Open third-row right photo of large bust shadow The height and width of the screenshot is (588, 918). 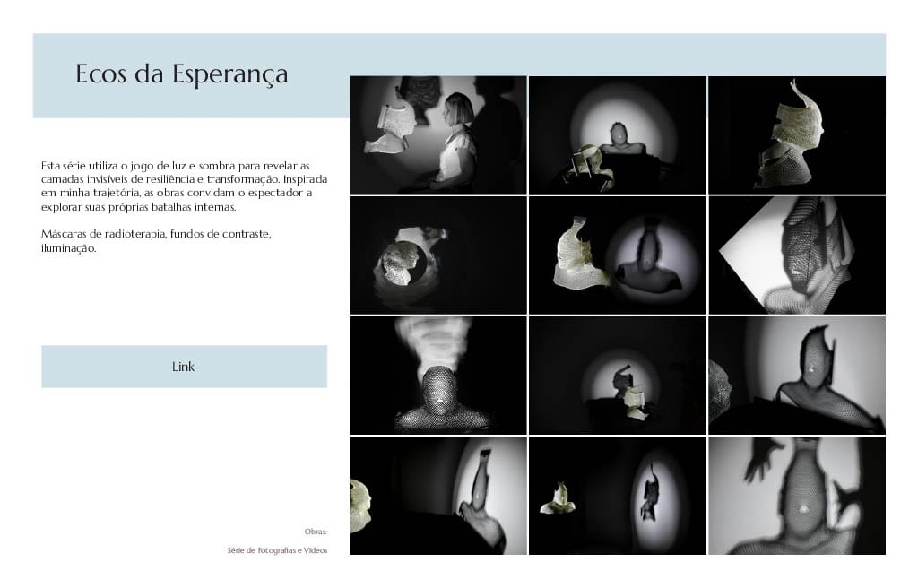(x=797, y=376)
